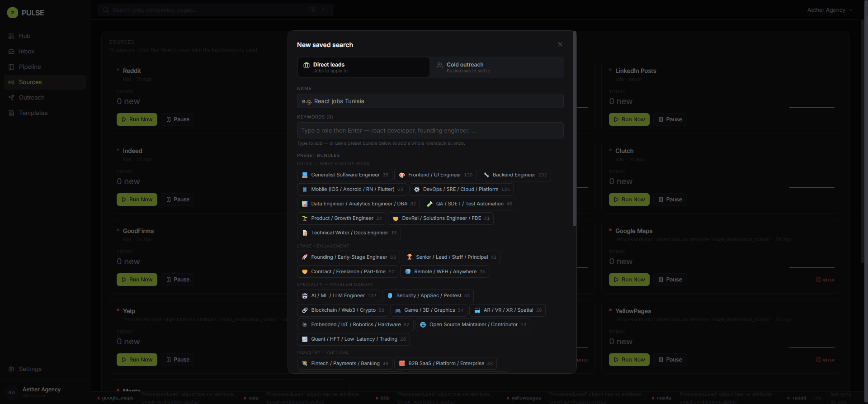868x404 pixels.
Task: Click the Generalist Software Engineer laptop icon
Action: pyautogui.click(x=305, y=175)
